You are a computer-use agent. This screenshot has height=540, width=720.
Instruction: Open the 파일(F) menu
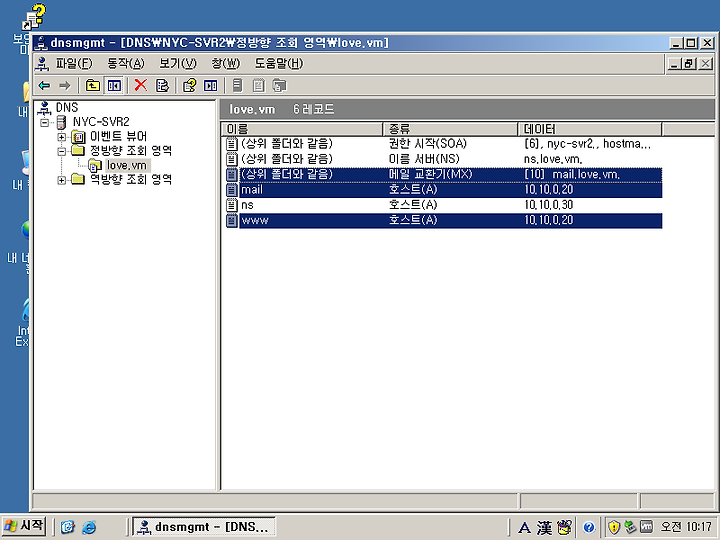pos(74,64)
